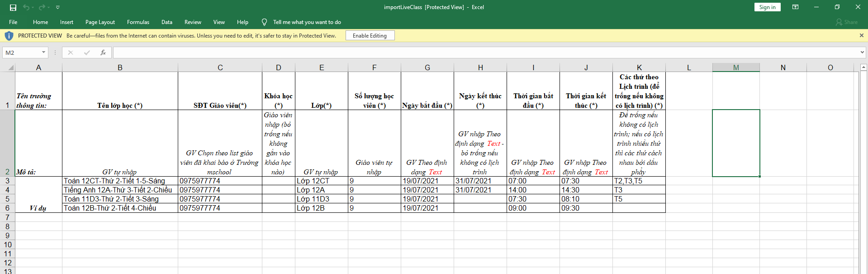Expand the Name Box dropdown
This screenshot has height=274, width=868.
click(x=43, y=53)
